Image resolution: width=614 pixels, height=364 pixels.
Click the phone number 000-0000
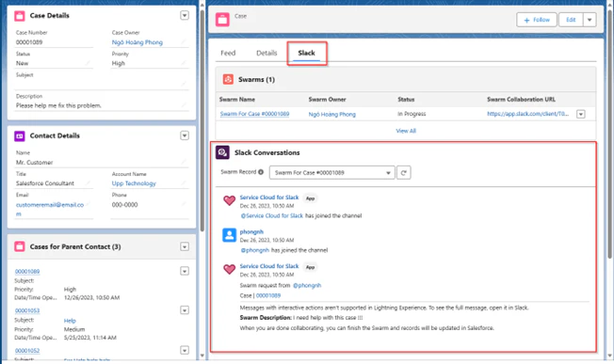pos(124,204)
